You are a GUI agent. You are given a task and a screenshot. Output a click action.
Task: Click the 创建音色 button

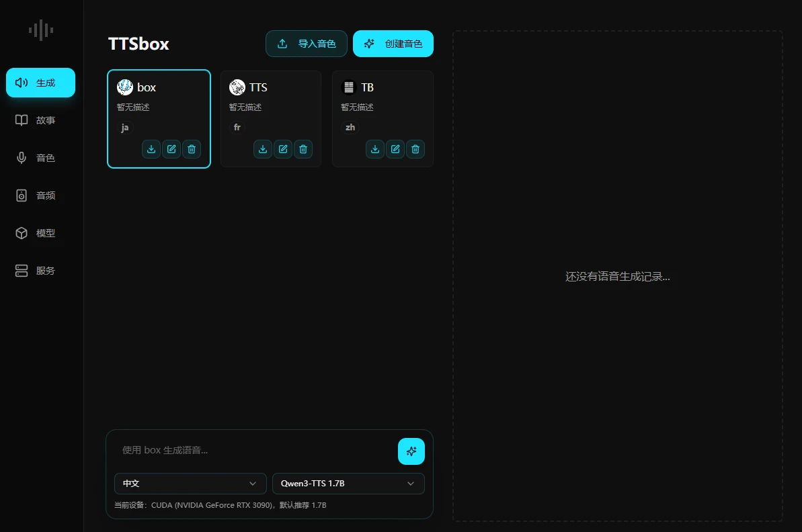point(393,44)
